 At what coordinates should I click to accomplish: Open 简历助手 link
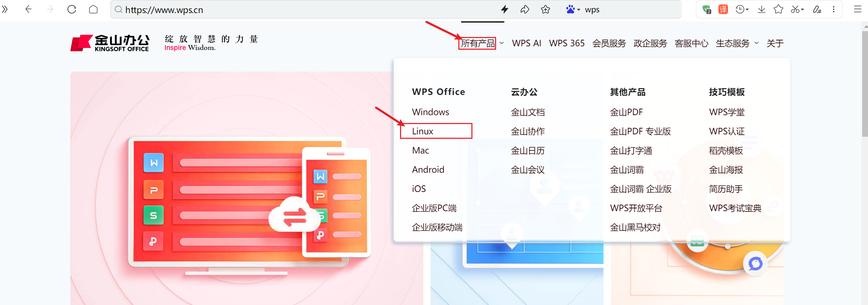coord(726,189)
